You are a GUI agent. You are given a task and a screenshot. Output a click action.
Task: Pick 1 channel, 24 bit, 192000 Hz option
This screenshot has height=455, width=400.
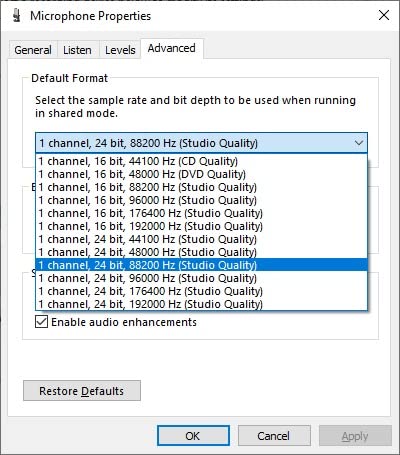click(x=201, y=304)
